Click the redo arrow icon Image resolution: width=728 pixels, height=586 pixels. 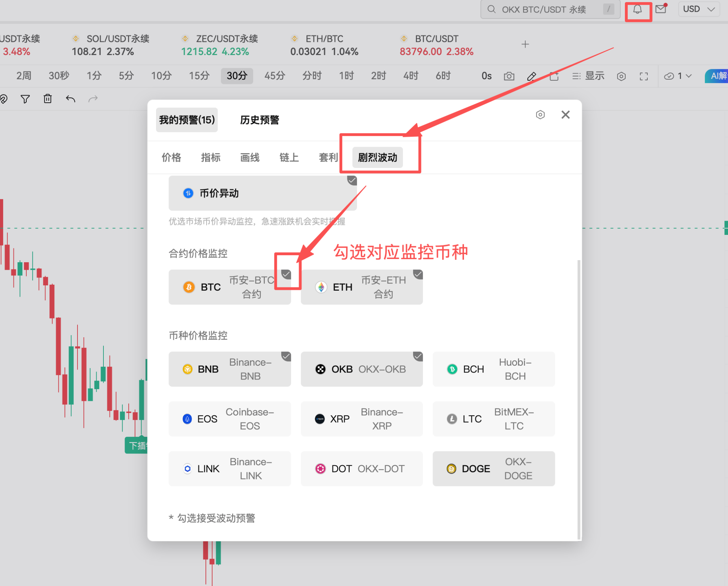[93, 99]
